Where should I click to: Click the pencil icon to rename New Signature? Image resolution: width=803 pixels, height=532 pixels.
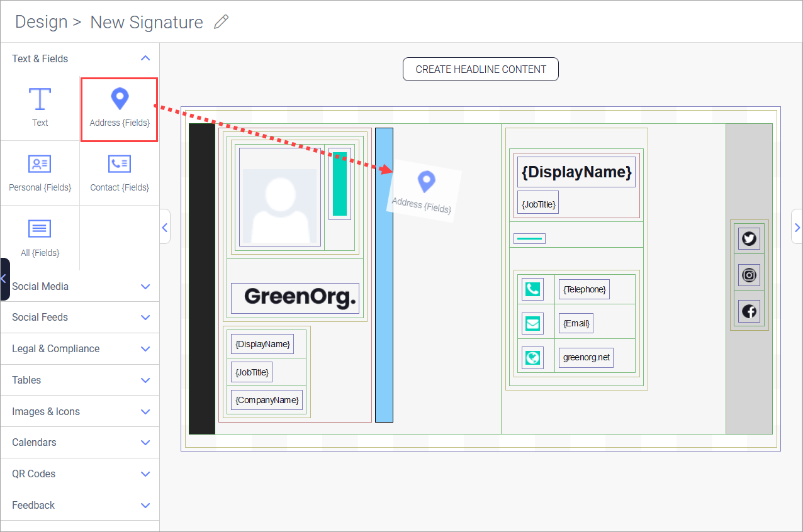[222, 21]
